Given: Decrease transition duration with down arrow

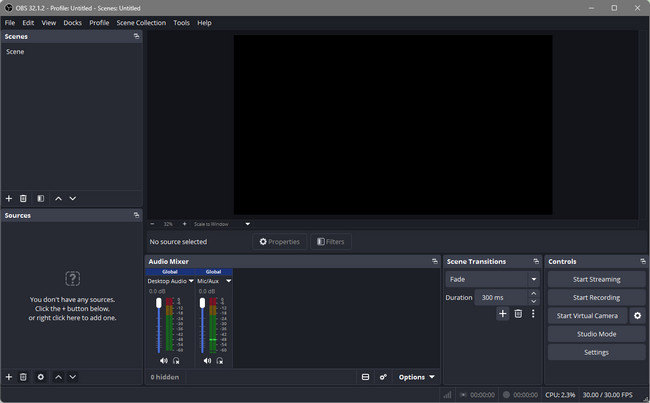Looking at the screenshot, I should point(534,301).
